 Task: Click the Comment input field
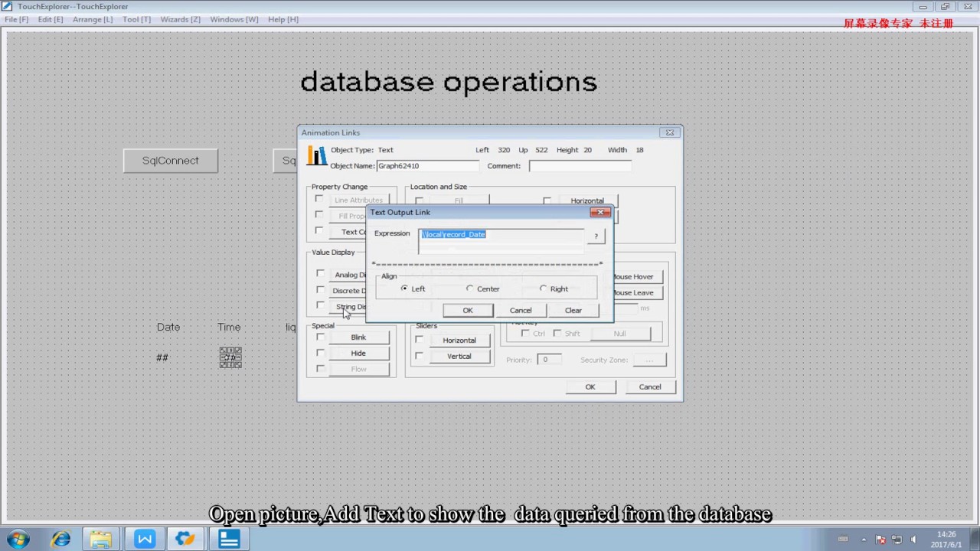point(580,166)
